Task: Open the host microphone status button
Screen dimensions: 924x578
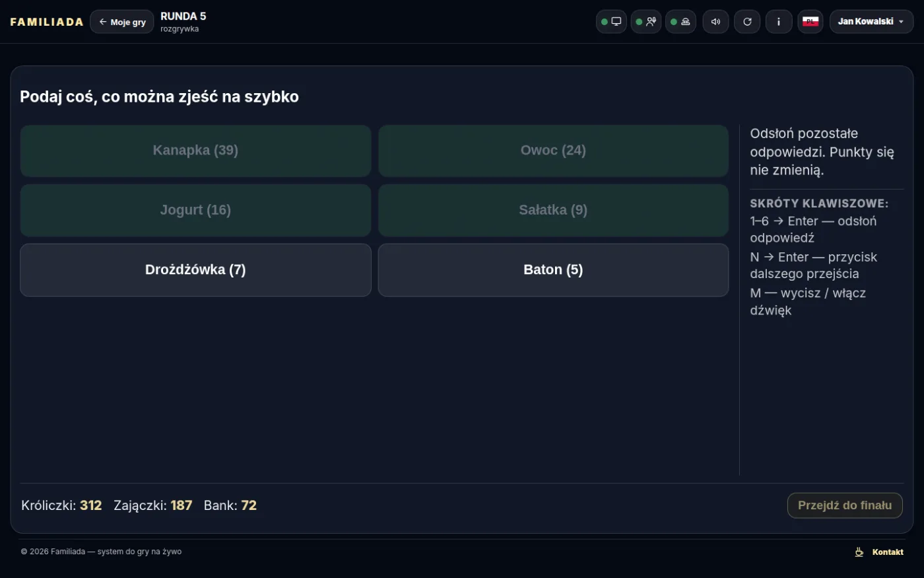Action: [646, 22]
